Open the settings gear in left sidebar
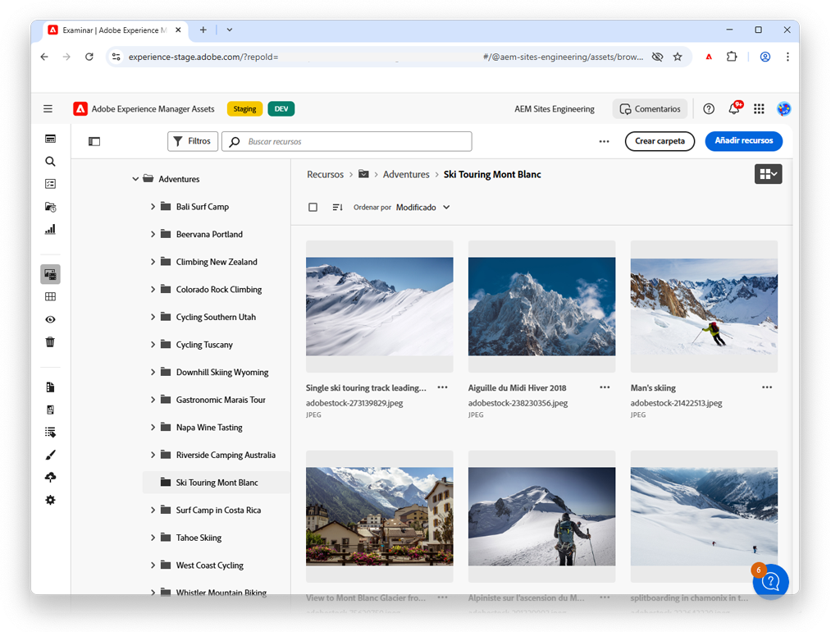Screen dimensions: 840x632 click(50, 500)
